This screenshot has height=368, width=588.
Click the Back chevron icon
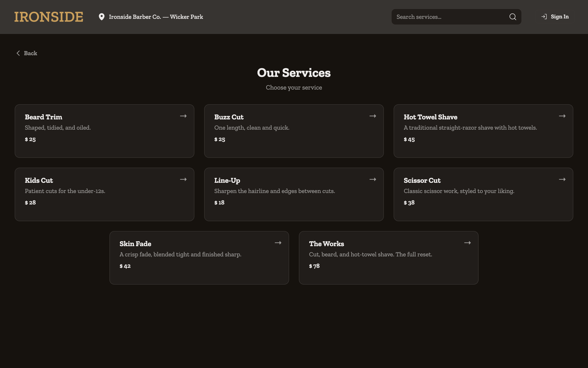click(x=18, y=53)
